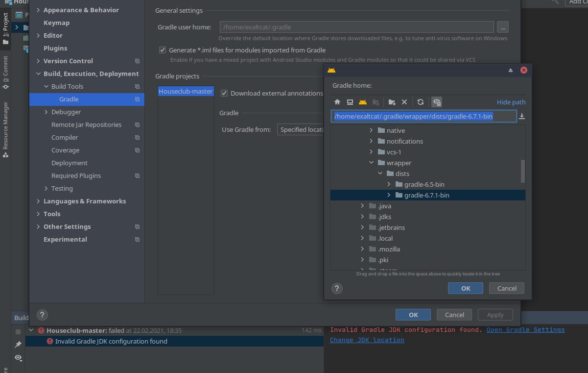588x373 pixels.
Task: Select Houseclub-master in Gradle projects list
Action: (x=186, y=91)
